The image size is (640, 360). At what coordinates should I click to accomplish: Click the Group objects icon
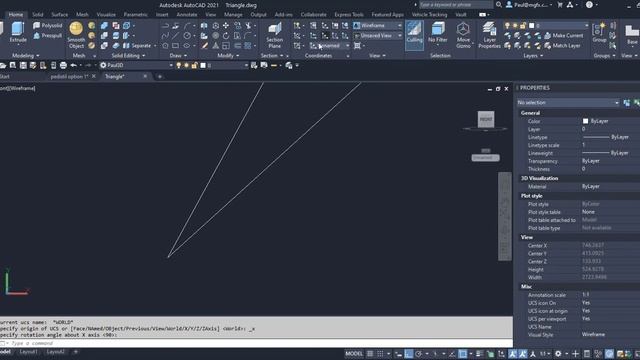[x=599, y=33]
